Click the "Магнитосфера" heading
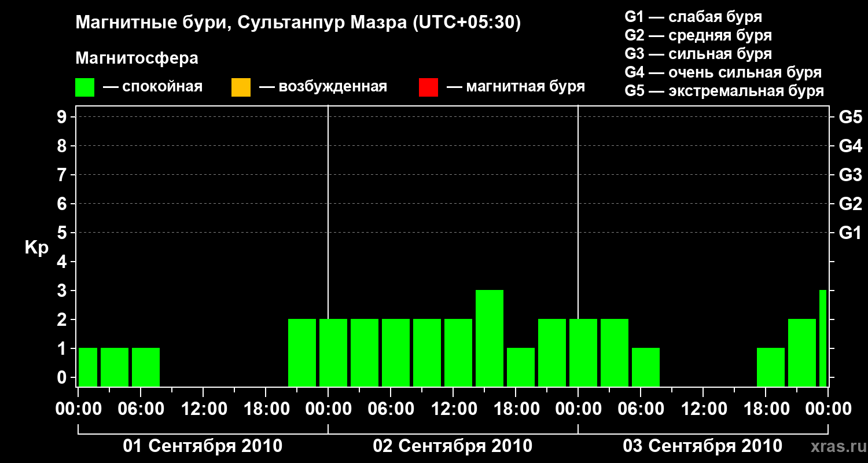The height and width of the screenshot is (463, 868). [x=137, y=58]
